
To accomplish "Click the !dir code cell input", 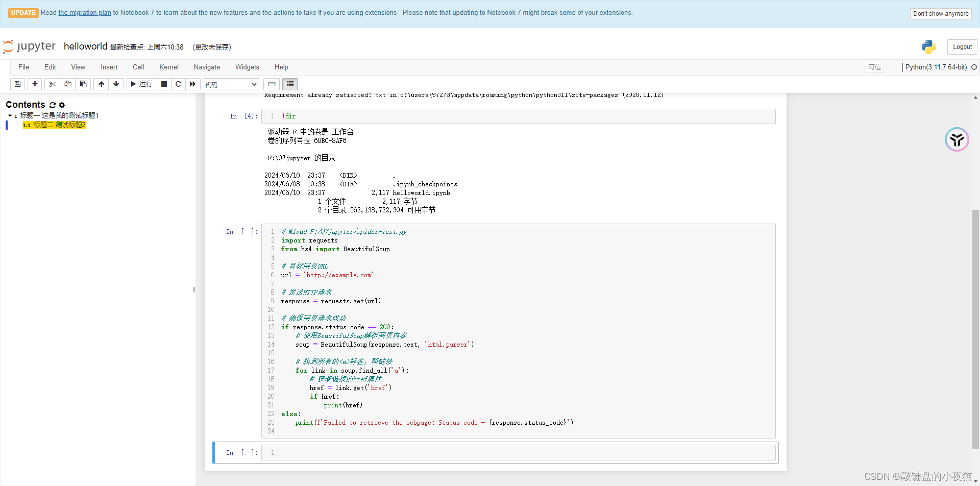I will click(x=527, y=116).
